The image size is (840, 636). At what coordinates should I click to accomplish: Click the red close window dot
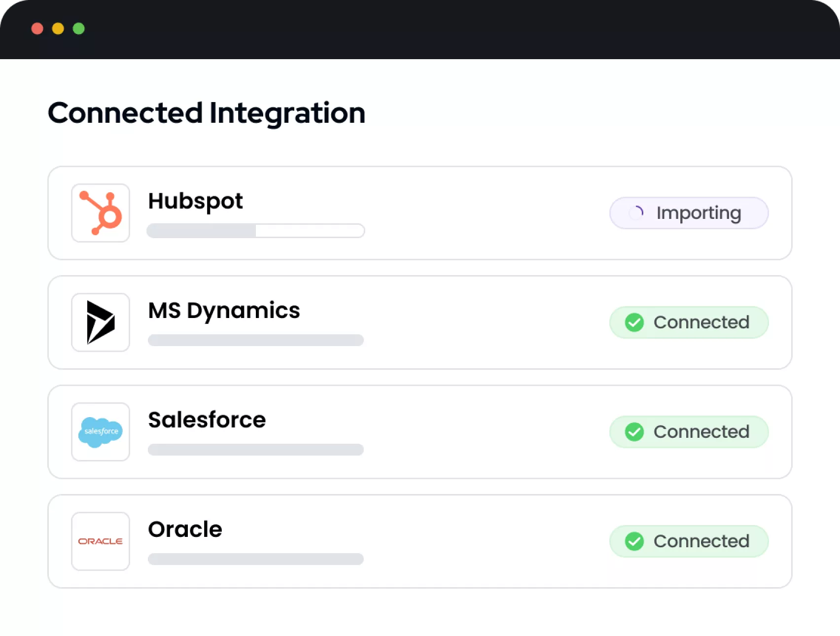point(37,29)
